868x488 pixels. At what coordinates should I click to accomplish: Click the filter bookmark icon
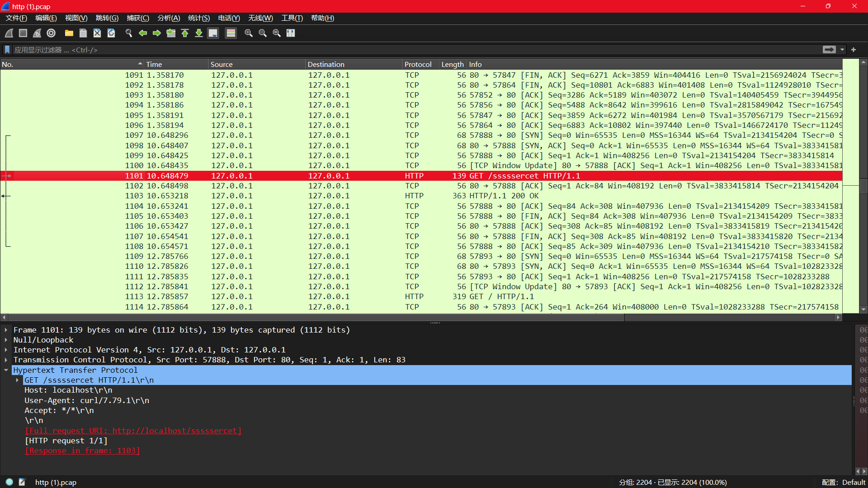pyautogui.click(x=7, y=50)
